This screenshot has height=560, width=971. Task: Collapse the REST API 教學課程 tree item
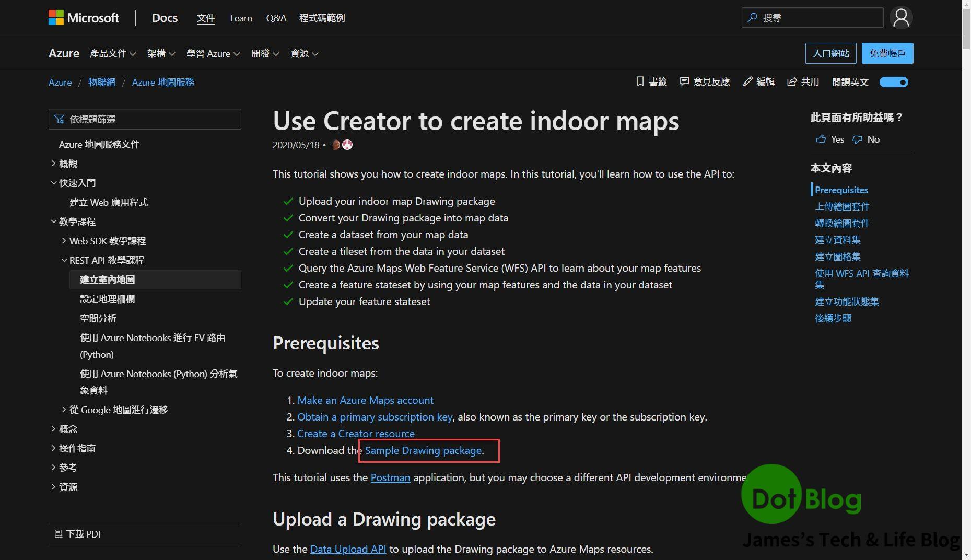click(64, 260)
